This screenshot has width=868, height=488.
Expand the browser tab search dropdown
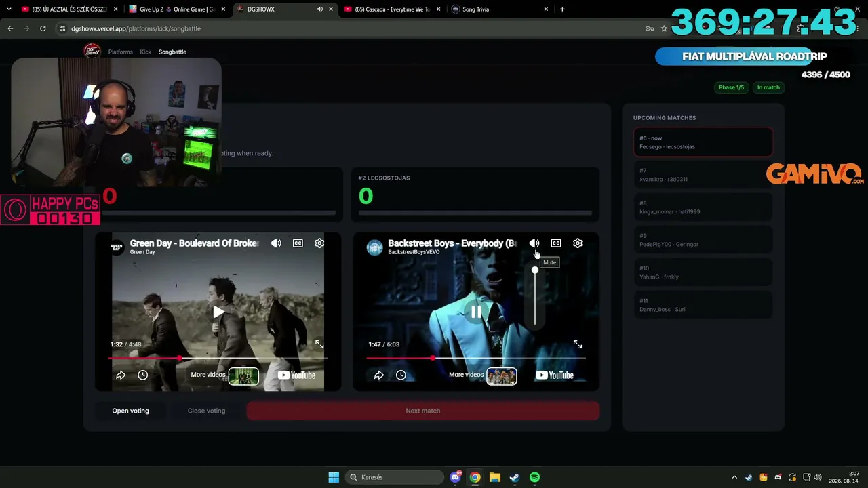[x=9, y=9]
